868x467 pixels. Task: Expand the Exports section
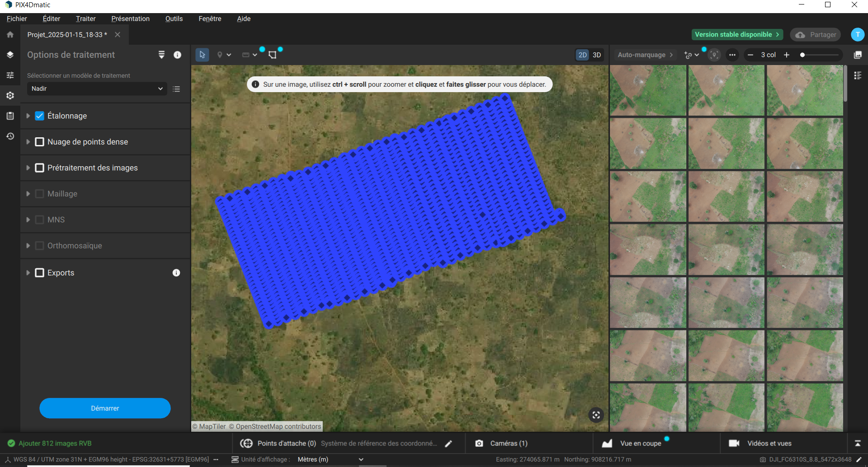pyautogui.click(x=28, y=273)
